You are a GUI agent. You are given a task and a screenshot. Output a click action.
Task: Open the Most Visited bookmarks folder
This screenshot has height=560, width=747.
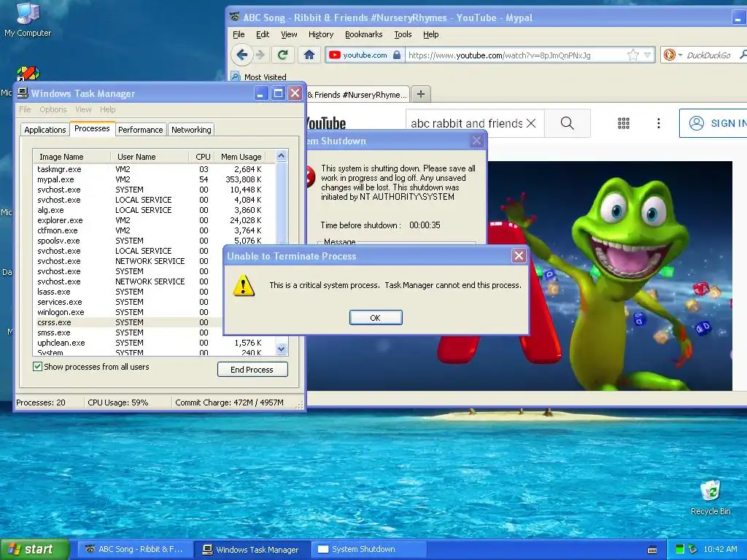[x=259, y=77]
